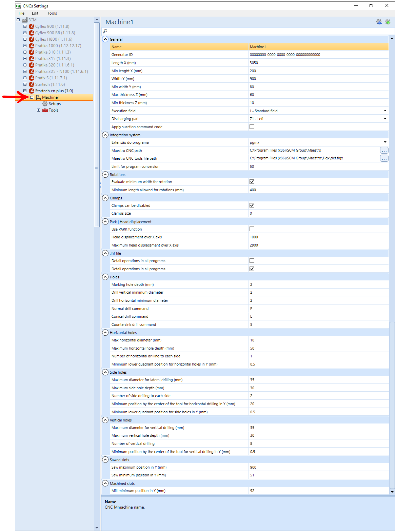Click the Tools red toolbox icon
Screen dimensions: 397x532
(45, 110)
